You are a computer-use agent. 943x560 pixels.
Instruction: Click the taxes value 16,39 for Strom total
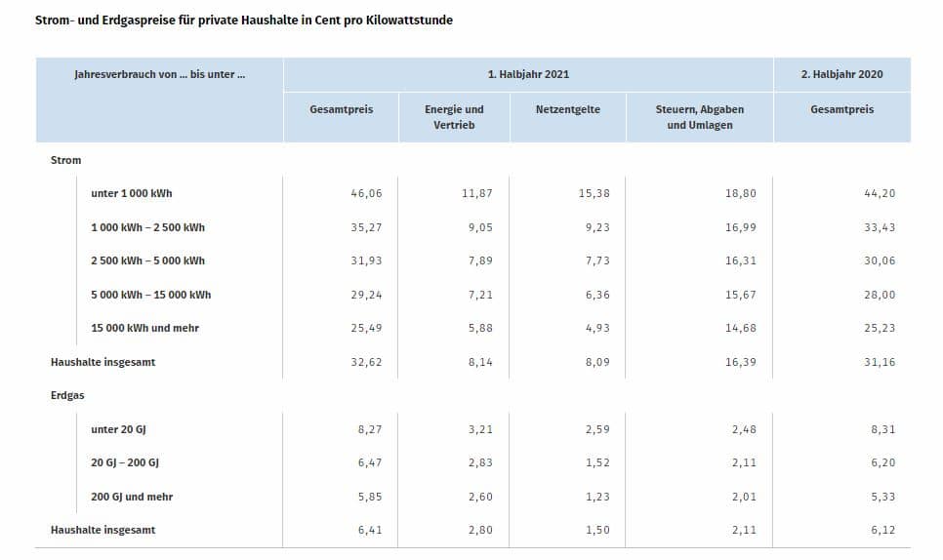(x=741, y=362)
